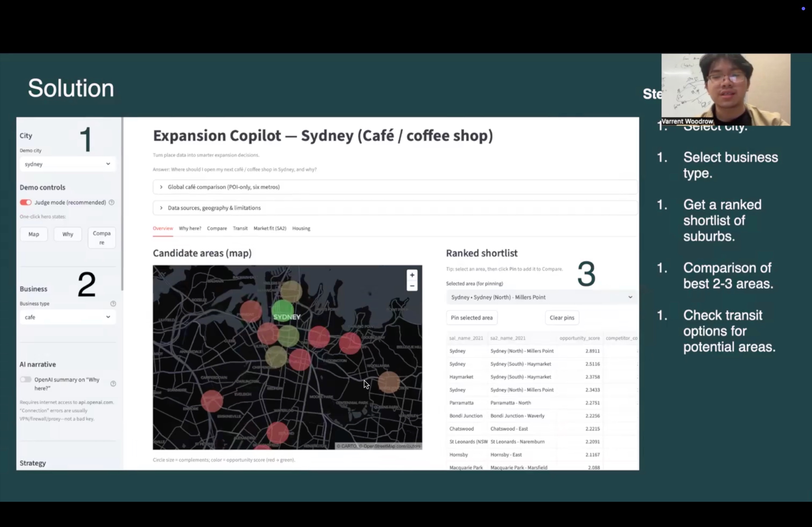Click the Clear pins button
Image resolution: width=812 pixels, height=527 pixels.
561,318
